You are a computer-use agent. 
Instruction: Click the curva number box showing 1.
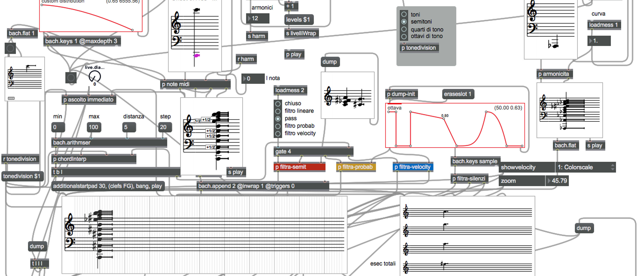[599, 41]
